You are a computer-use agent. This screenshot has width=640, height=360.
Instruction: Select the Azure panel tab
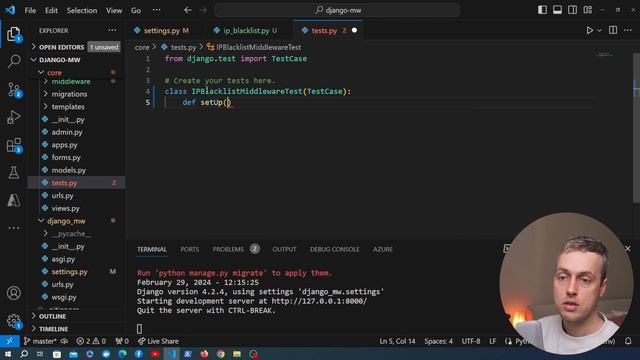pyautogui.click(x=382, y=249)
